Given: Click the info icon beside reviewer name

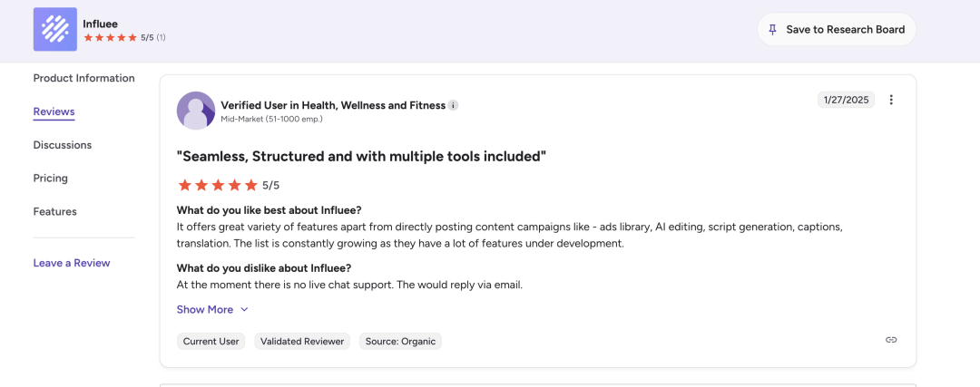Looking at the screenshot, I should (x=454, y=105).
